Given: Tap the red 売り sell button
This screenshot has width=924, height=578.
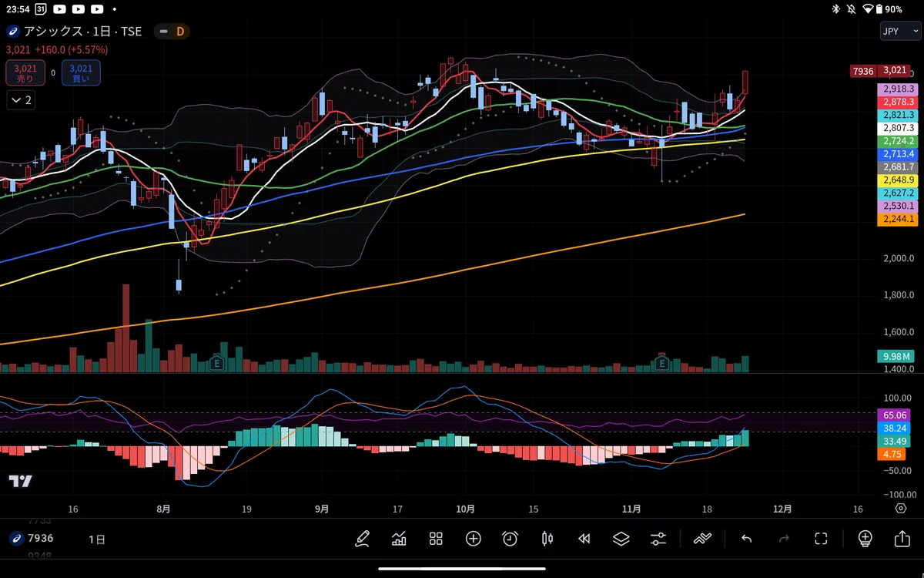Looking at the screenshot, I should (25, 73).
